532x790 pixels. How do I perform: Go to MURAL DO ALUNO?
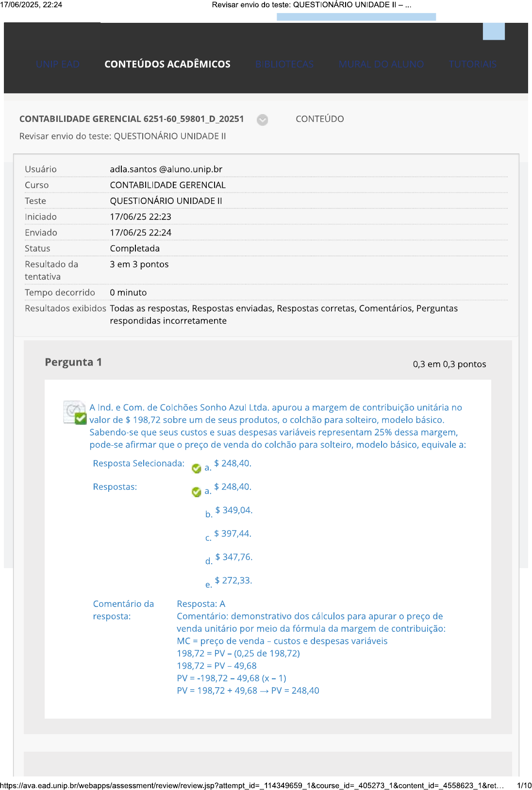pyautogui.click(x=382, y=64)
